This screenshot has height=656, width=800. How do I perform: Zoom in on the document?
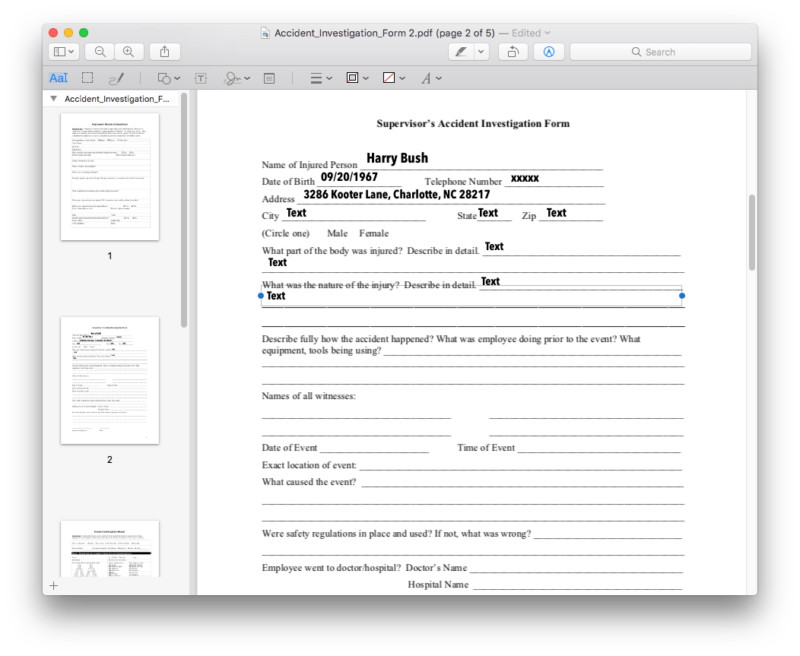129,52
